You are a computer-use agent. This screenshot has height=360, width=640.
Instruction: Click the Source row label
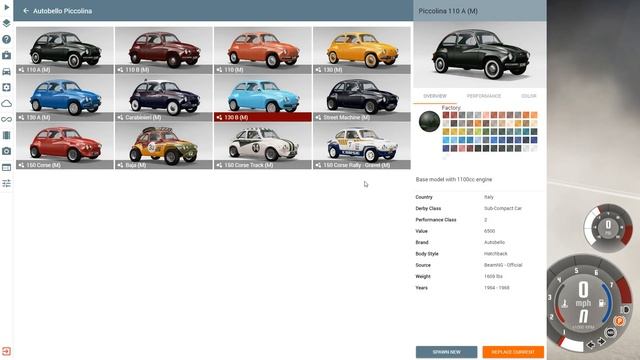tap(423, 265)
